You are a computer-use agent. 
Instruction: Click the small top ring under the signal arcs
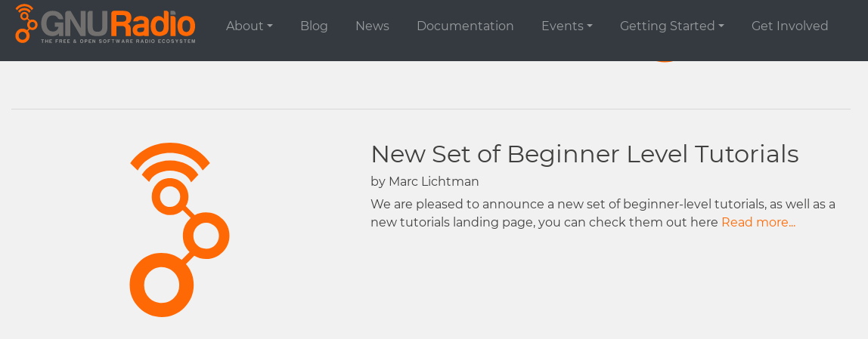point(170,197)
